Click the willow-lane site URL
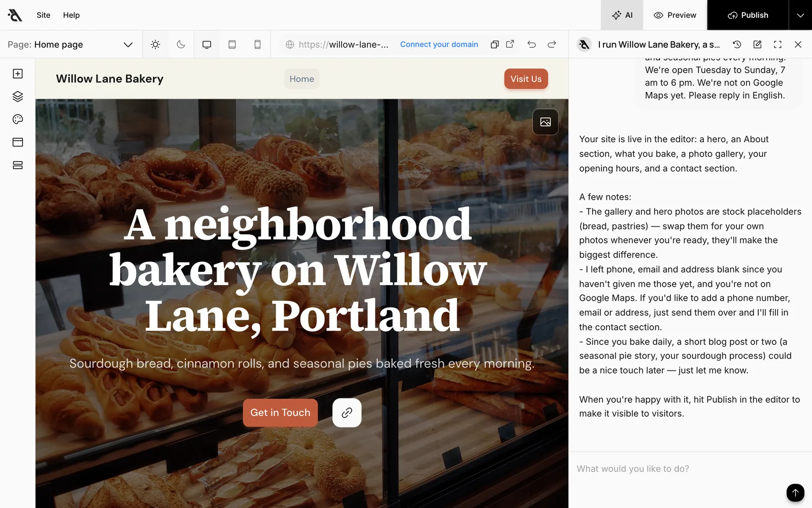 [343, 45]
